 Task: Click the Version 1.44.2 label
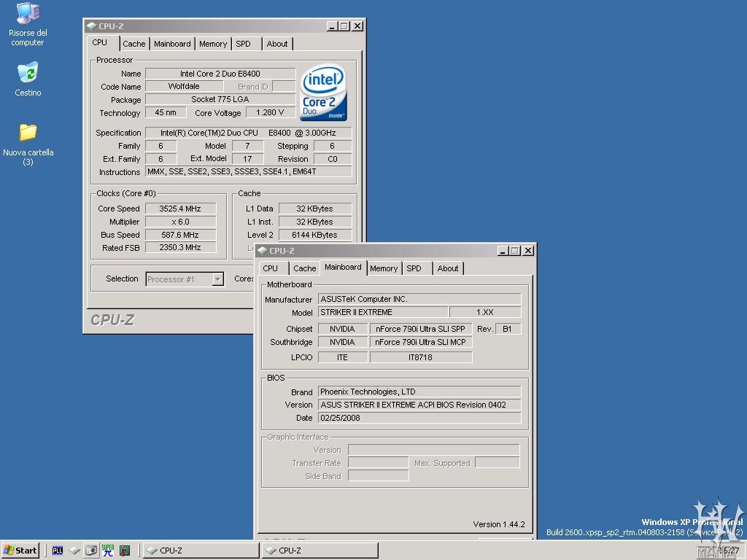coord(499,524)
